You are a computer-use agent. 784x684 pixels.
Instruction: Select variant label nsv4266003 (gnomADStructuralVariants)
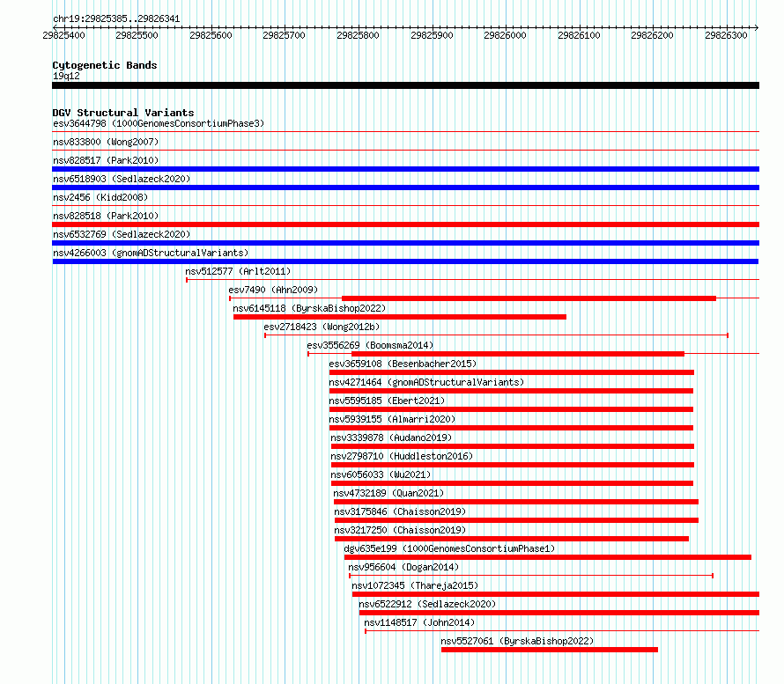pyautogui.click(x=151, y=253)
